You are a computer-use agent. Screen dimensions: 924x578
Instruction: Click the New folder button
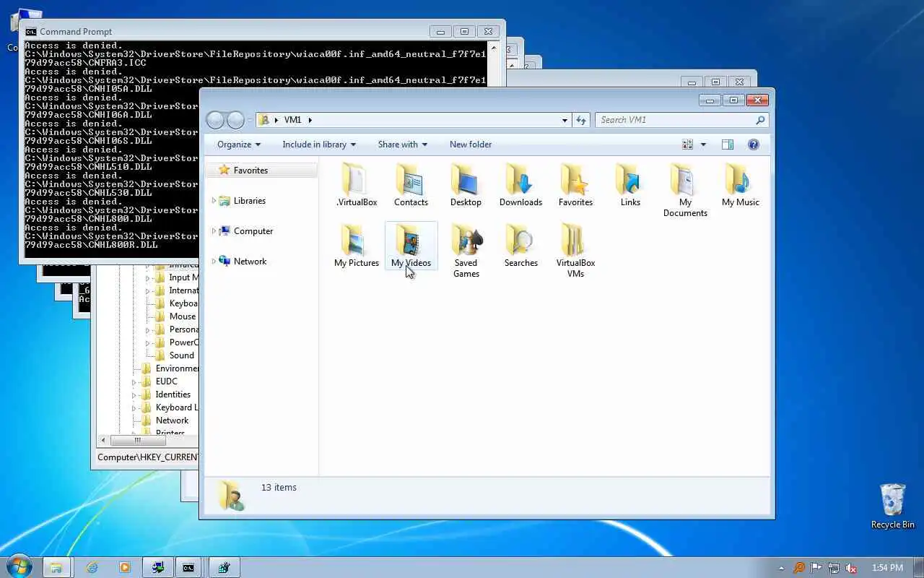click(x=471, y=144)
